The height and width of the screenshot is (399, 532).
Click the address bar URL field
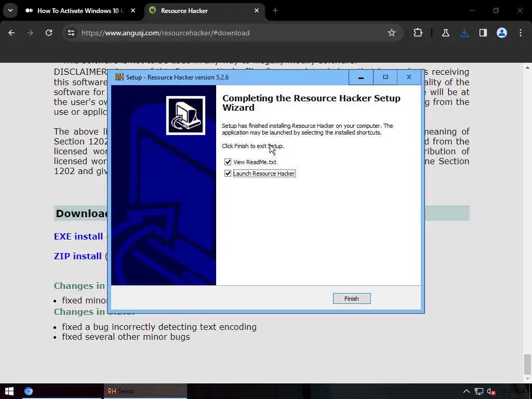pos(233,33)
